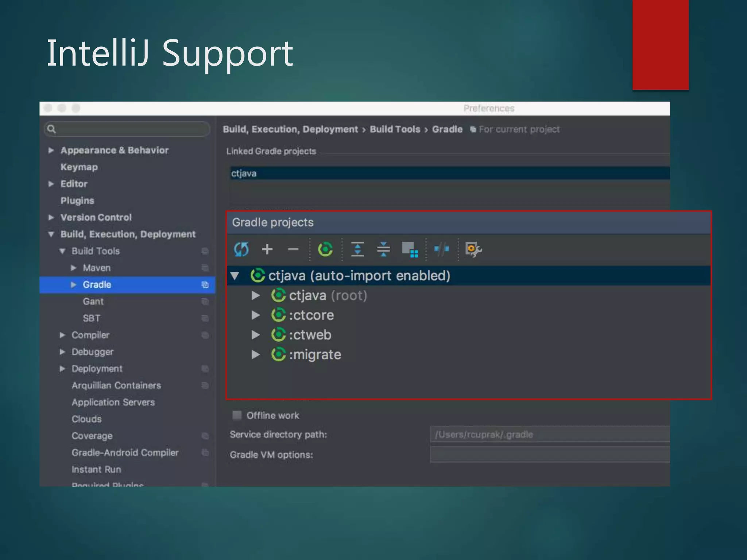Select ctjava in Linked Gradle projects list
Image resolution: width=747 pixels, height=560 pixels.
[x=450, y=173]
